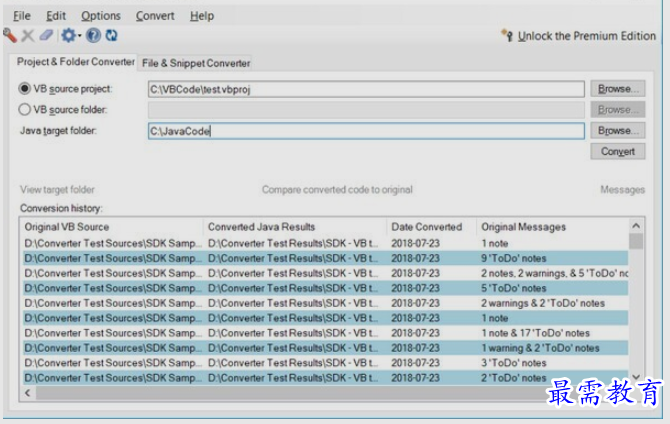Click the history list scroll up arrow

click(x=636, y=226)
